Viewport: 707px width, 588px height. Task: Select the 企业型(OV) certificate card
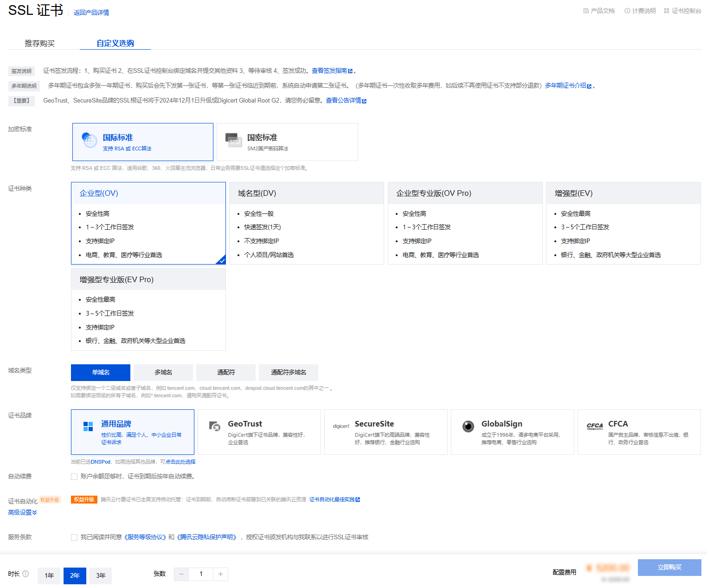(x=148, y=223)
